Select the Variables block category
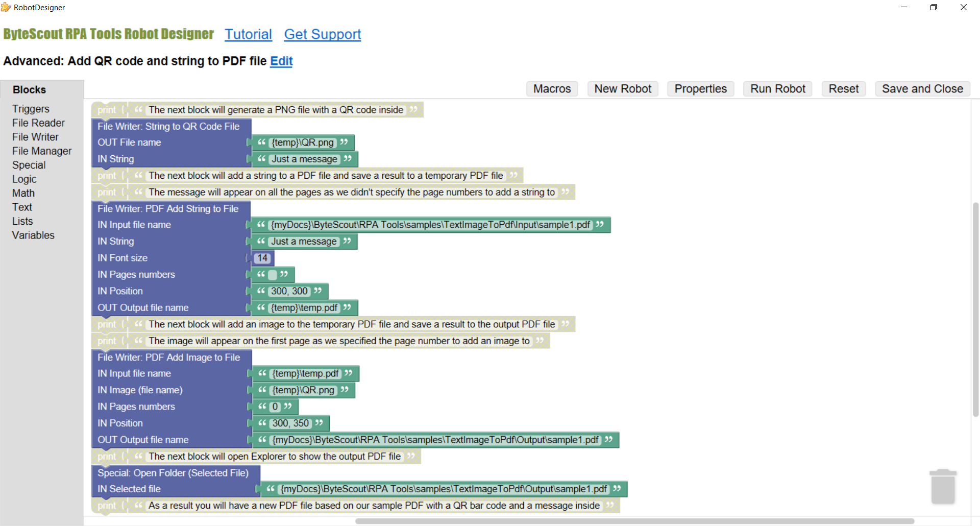 click(33, 235)
